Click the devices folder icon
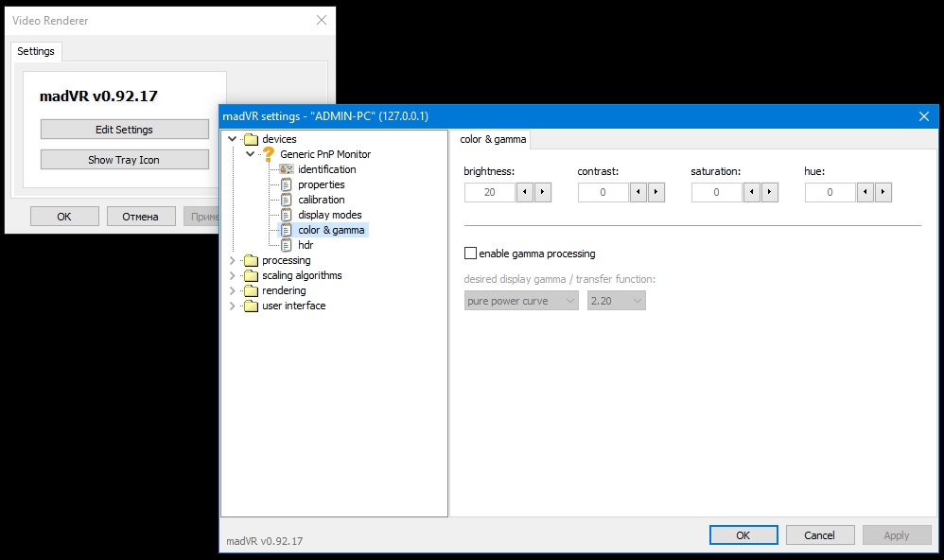Screen dimensions: 944x560 251,139
